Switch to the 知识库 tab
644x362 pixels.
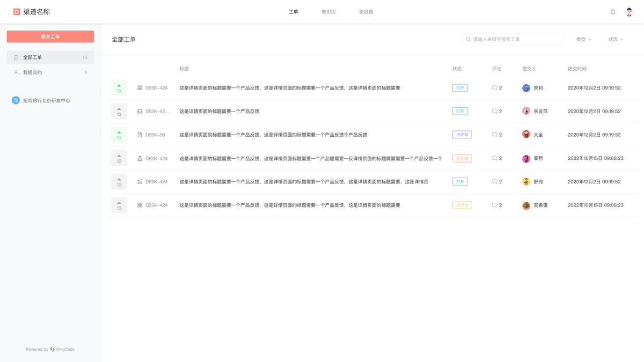(x=328, y=11)
